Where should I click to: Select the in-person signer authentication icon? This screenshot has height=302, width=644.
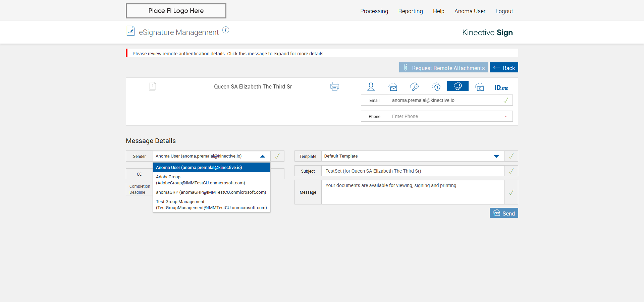(x=371, y=87)
